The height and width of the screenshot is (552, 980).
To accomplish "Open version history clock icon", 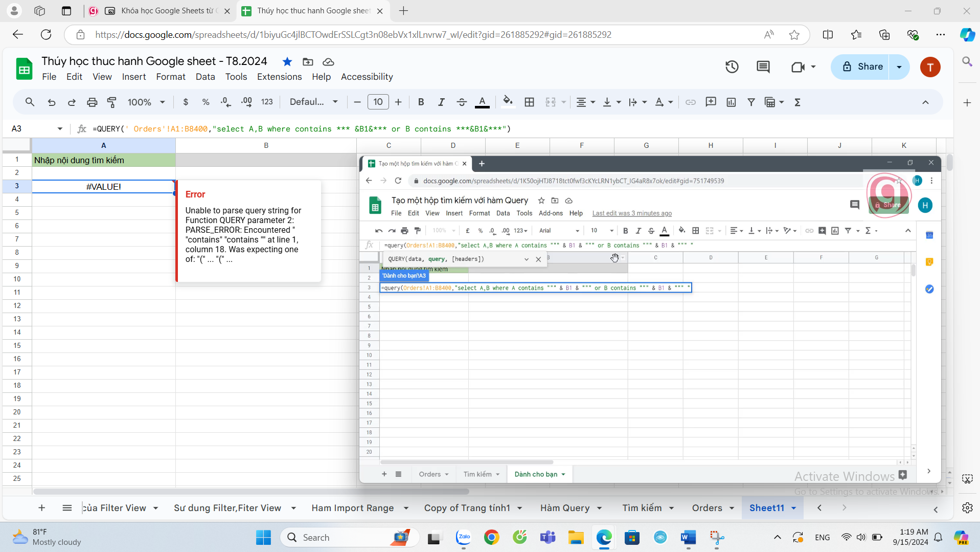I will click(x=732, y=67).
